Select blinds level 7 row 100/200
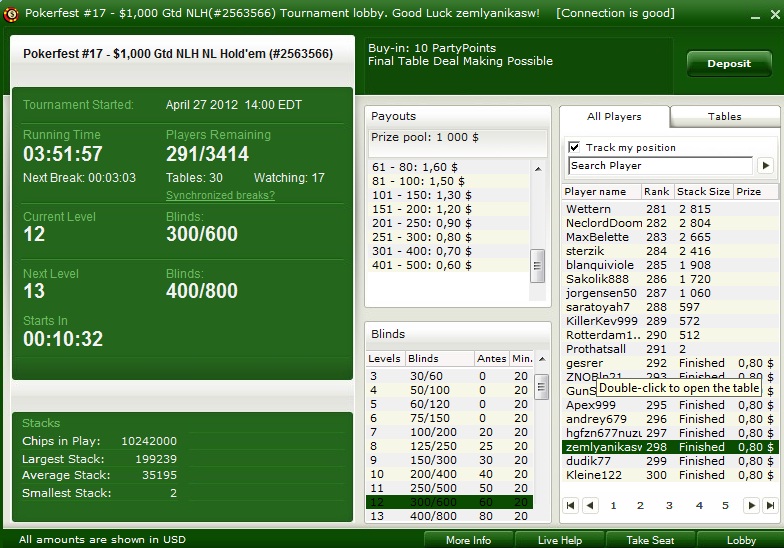The image size is (784, 548). tap(450, 432)
